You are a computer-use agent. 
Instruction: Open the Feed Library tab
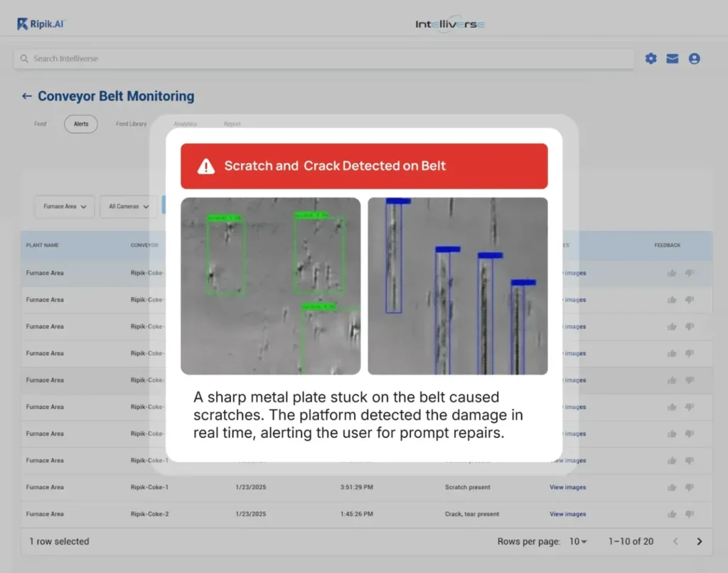131,123
